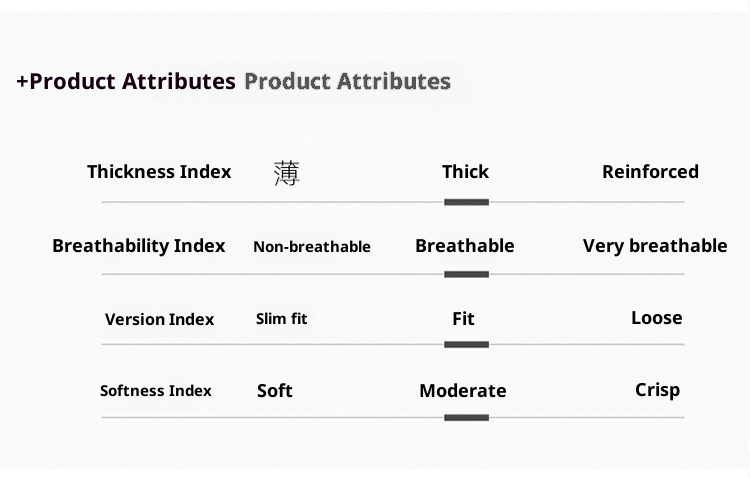Click the "Thickness Index" label

[159, 172]
